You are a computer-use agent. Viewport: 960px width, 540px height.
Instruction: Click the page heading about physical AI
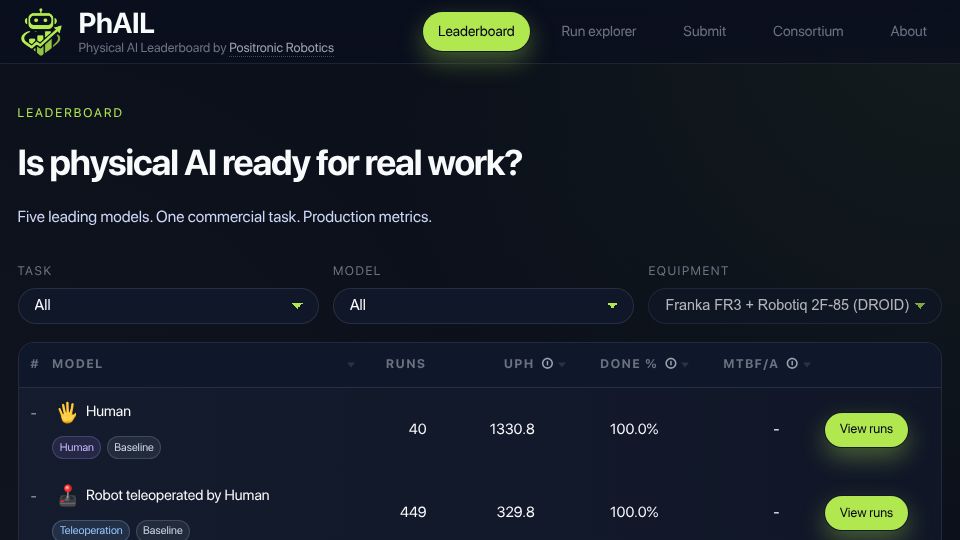point(270,163)
